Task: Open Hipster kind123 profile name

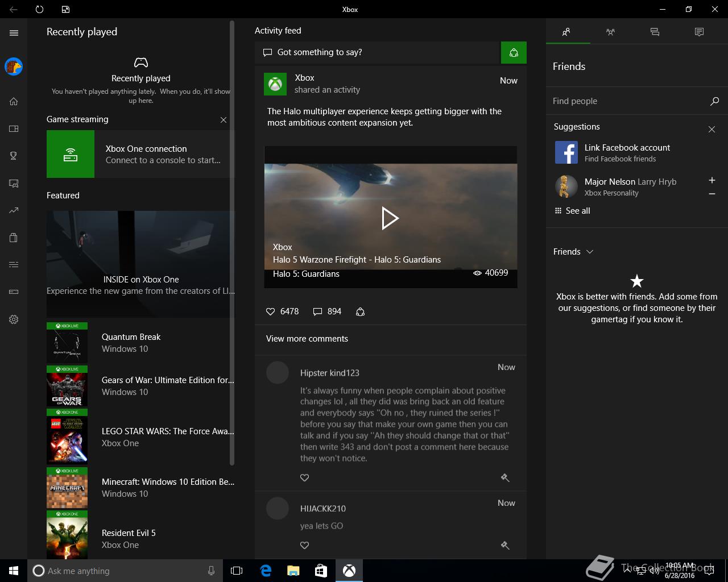Action: [x=330, y=373]
